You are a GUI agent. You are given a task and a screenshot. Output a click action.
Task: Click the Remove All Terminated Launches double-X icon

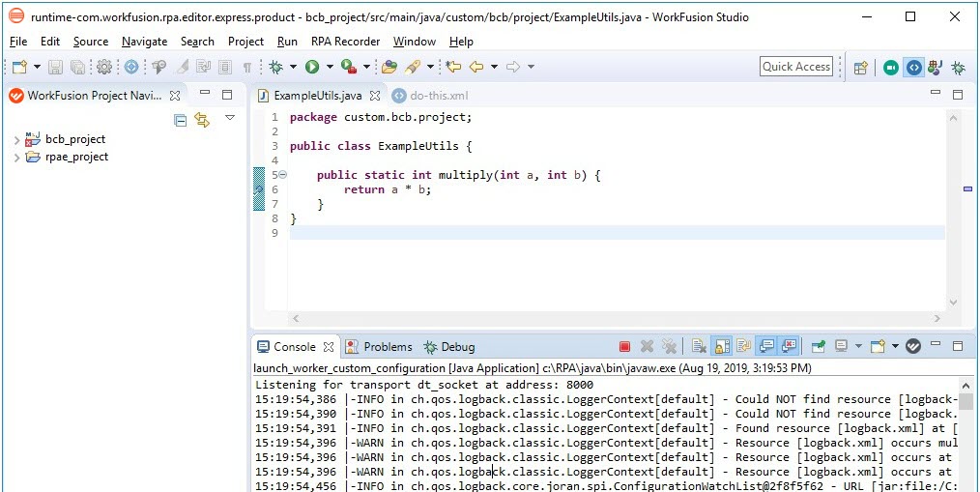click(670, 346)
